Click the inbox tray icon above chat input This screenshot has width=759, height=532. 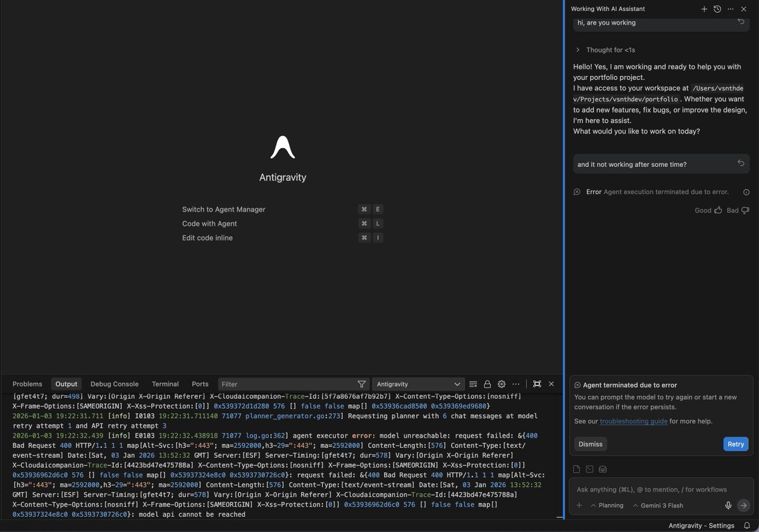[x=603, y=469]
